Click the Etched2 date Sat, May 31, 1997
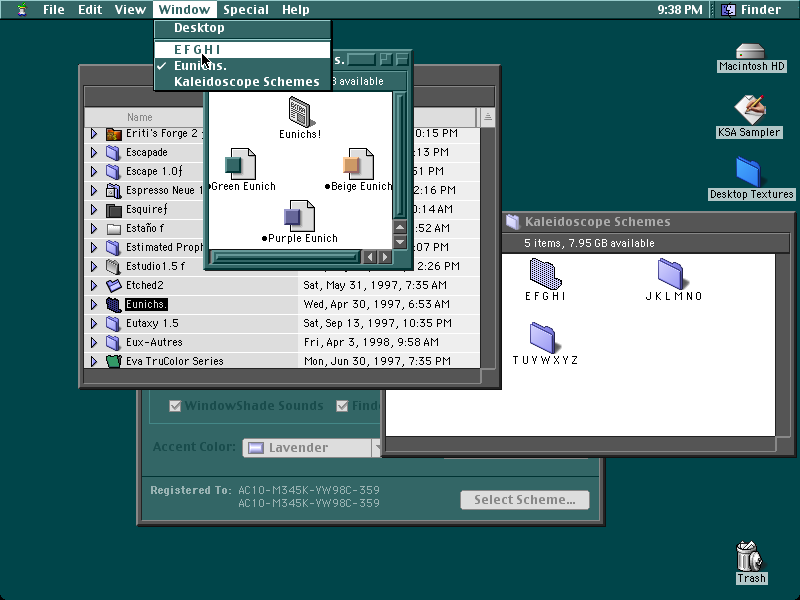800x600 pixels. (375, 285)
